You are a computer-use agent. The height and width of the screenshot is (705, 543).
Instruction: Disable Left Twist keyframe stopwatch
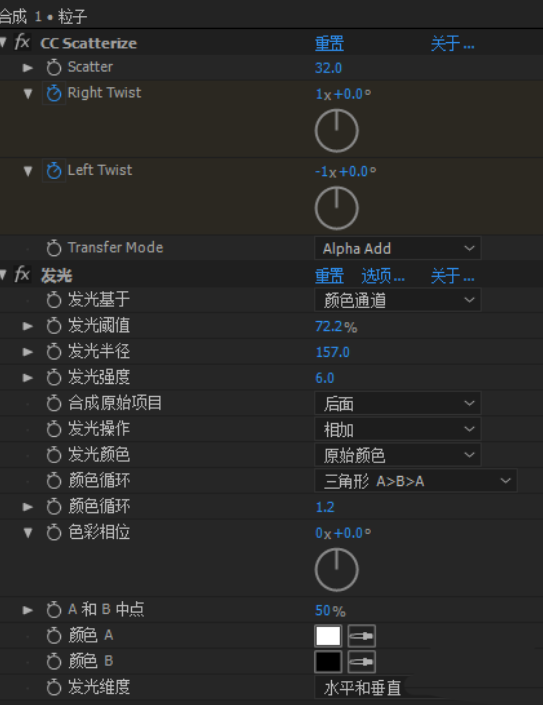click(54, 171)
